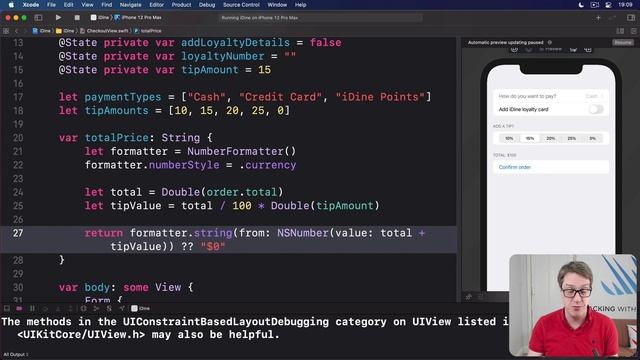Open All Output console filter
The image size is (640, 360).
point(16,354)
